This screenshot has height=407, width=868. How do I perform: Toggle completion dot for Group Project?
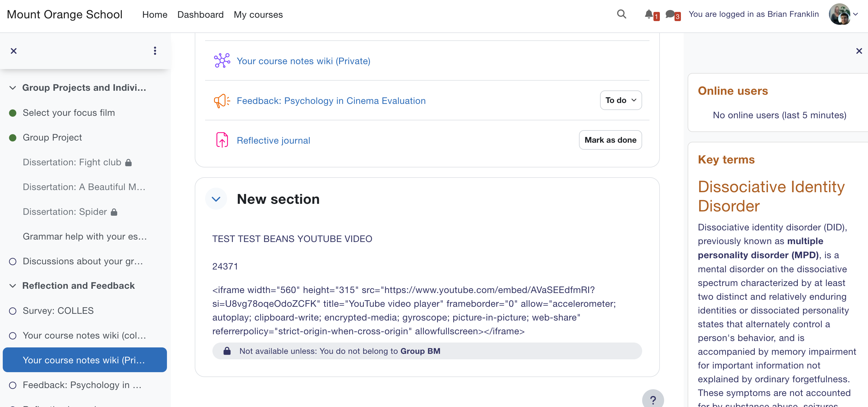[13, 138]
